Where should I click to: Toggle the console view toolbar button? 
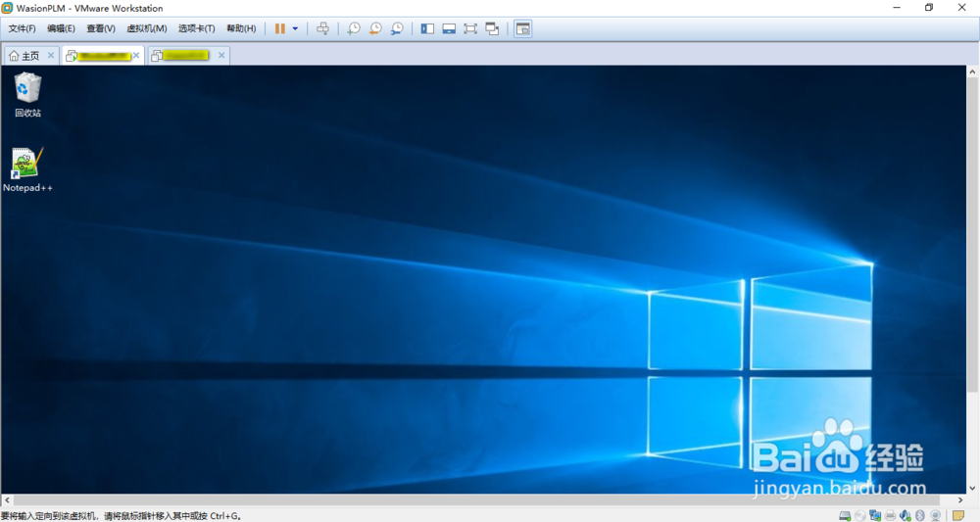click(522, 28)
